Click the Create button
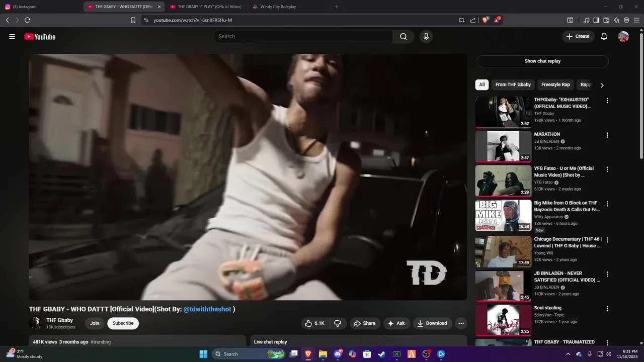The image size is (644, 362). point(578,36)
